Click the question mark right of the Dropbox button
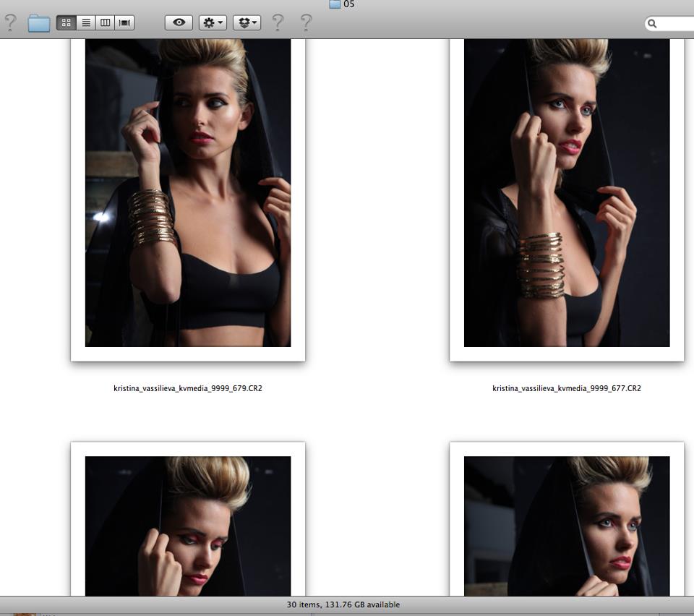The image size is (694, 616). (x=278, y=22)
